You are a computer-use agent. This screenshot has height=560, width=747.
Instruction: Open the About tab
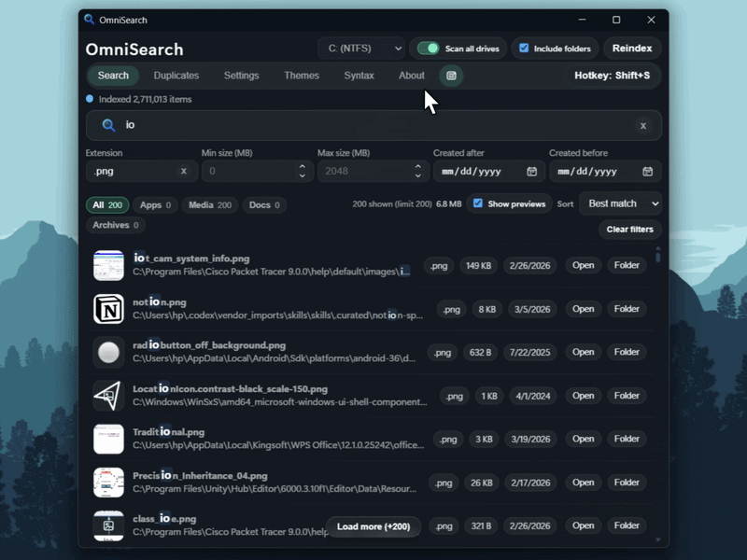click(412, 76)
